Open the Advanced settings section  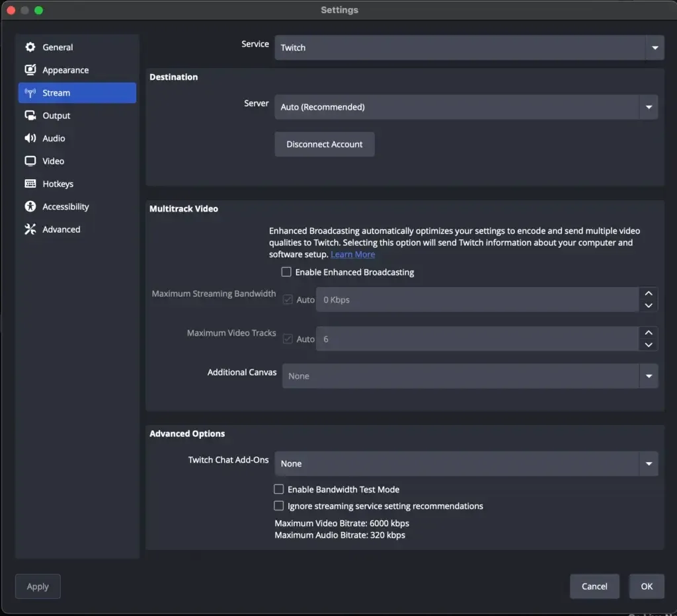click(77, 229)
